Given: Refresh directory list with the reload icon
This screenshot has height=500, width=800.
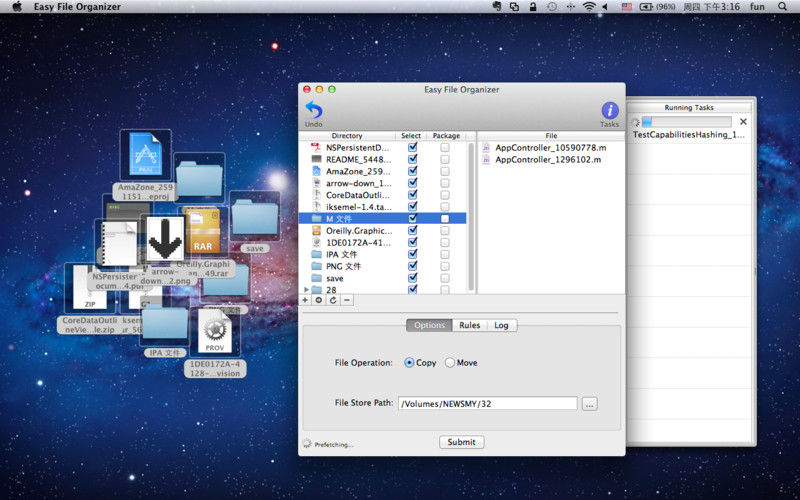Looking at the screenshot, I should [x=333, y=300].
